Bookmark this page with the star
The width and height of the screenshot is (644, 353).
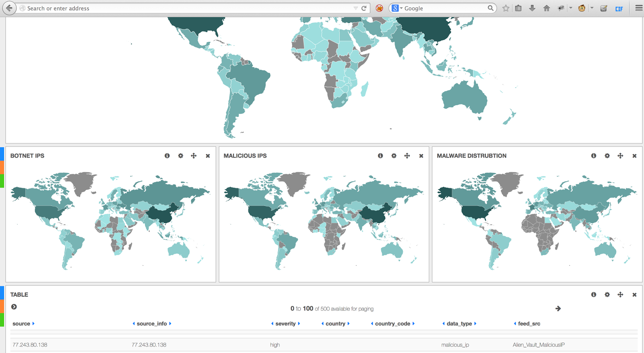pyautogui.click(x=506, y=8)
